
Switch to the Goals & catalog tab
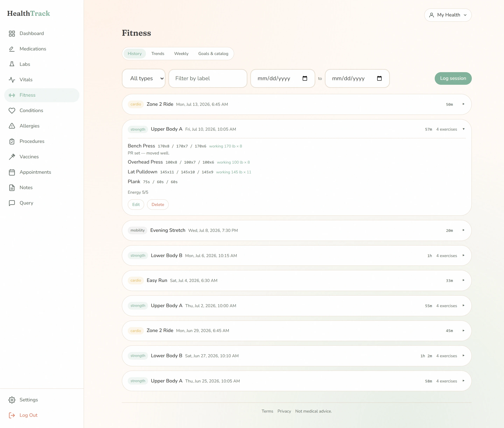pos(213,54)
